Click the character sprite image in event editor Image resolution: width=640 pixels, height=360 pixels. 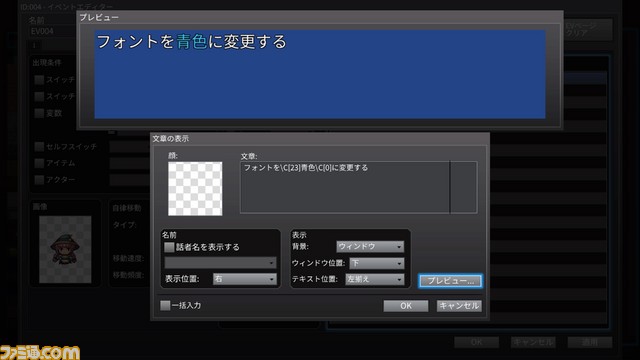coord(65,249)
